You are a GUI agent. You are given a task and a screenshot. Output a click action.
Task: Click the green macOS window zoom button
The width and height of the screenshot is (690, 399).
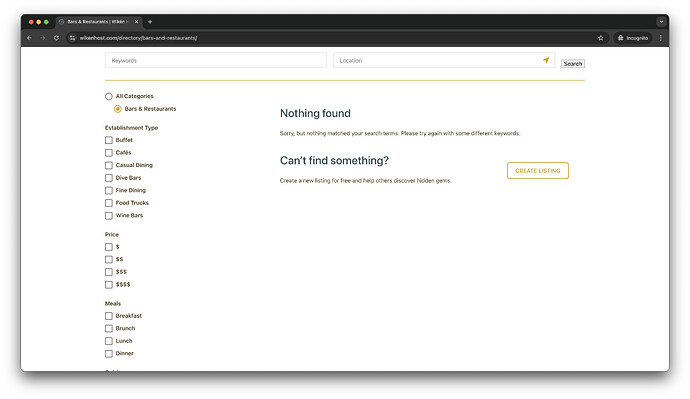(x=46, y=22)
